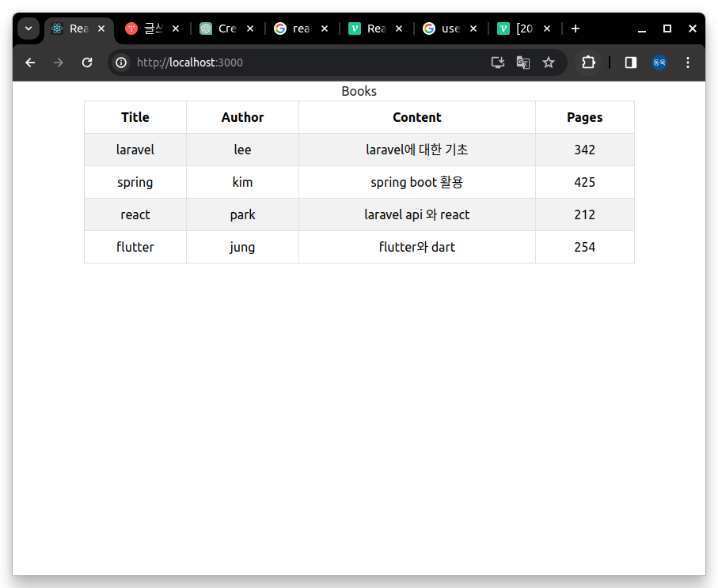Maximize the Chrome window
The image size is (718, 588).
click(667, 28)
